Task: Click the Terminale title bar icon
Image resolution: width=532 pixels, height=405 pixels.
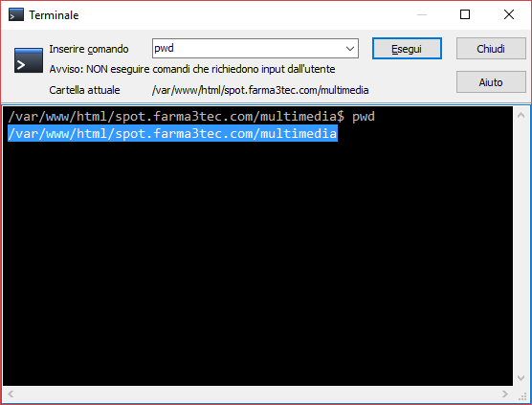Action: (16, 15)
